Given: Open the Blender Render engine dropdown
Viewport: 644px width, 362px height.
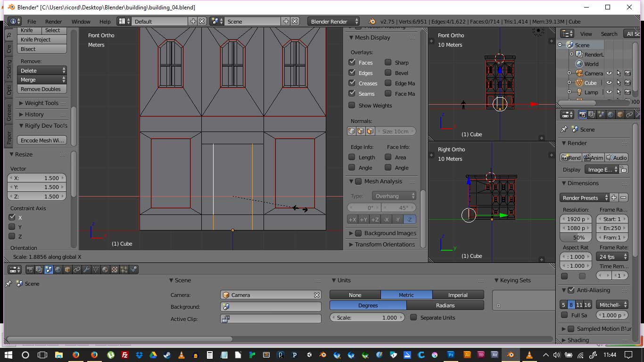Looking at the screenshot, I should [x=333, y=21].
